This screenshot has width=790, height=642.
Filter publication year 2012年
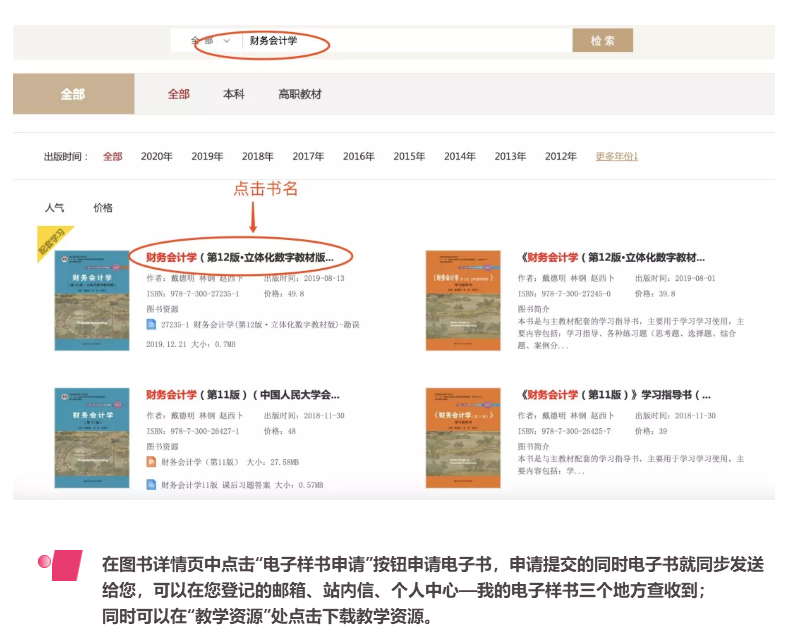click(561, 156)
